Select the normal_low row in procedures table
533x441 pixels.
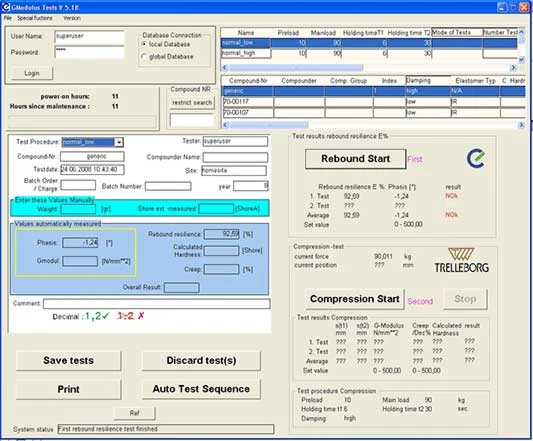[369, 43]
